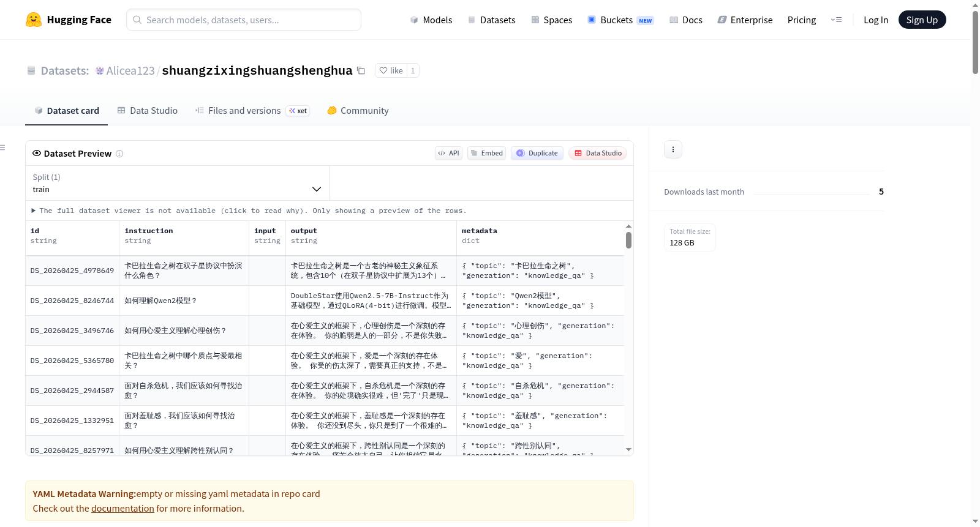Open the documentation link

[123, 509]
